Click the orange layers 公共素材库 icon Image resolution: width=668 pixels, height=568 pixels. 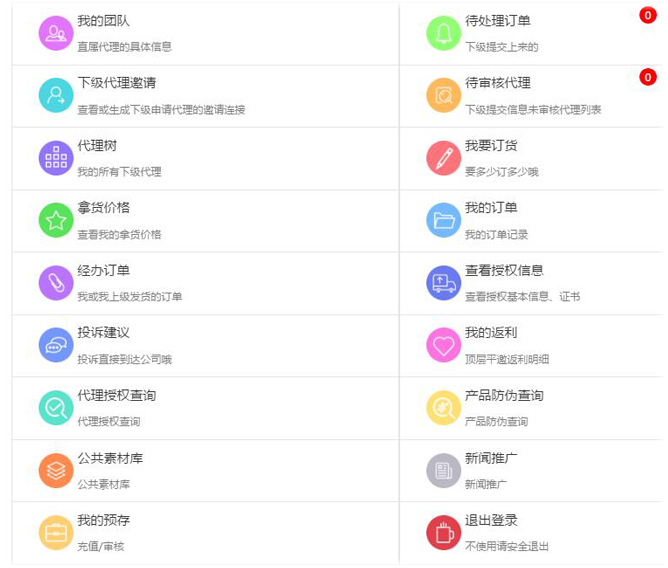point(56,470)
